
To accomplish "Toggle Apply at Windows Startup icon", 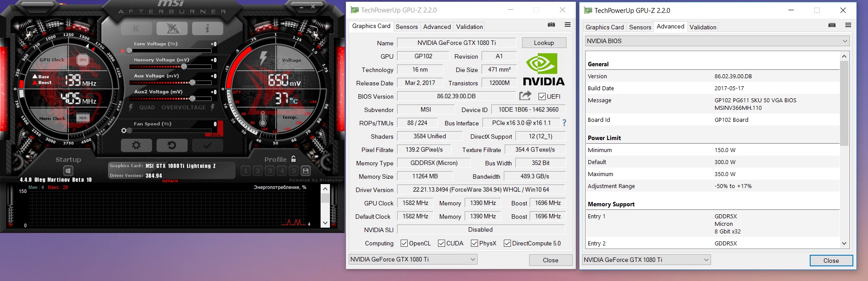I will pyautogui.click(x=68, y=171).
